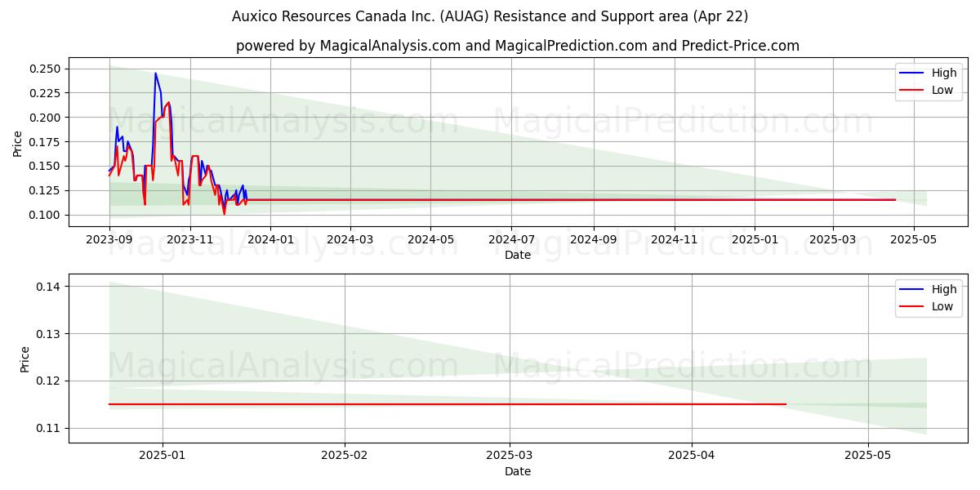Click the 0.14 tick label on bottom chart
This screenshot has width=980, height=490.
point(48,287)
